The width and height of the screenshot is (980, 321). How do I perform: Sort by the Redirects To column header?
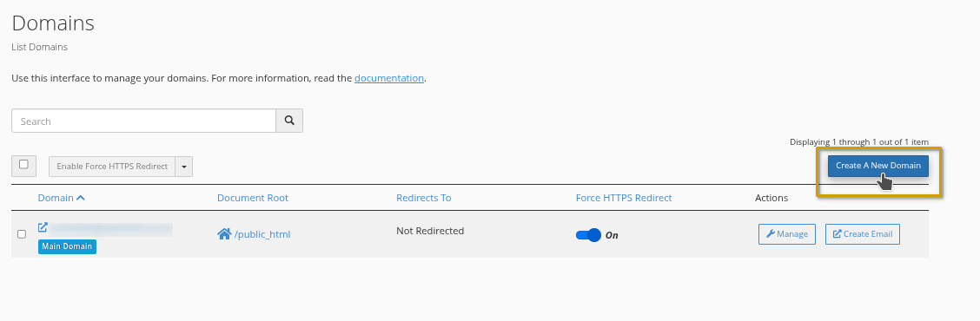click(x=424, y=198)
